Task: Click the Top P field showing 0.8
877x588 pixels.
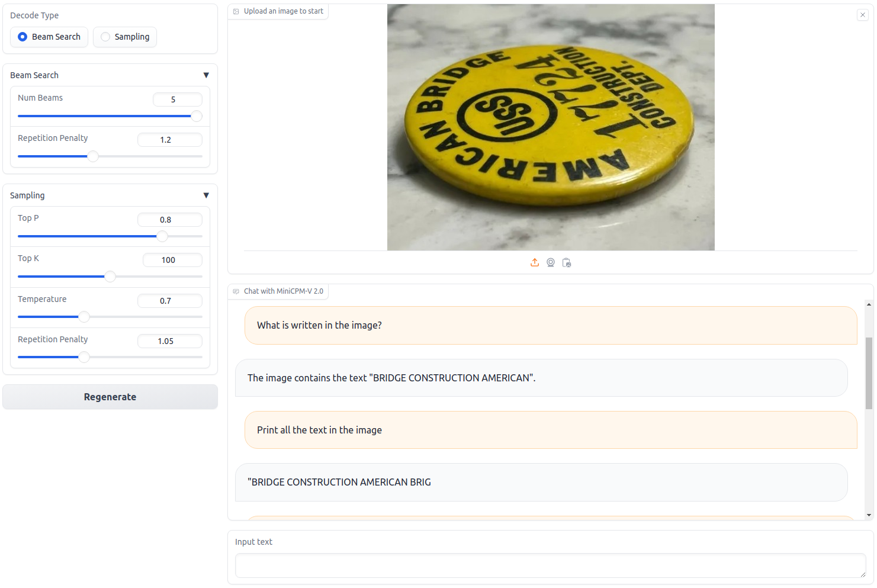Action: 170,220
